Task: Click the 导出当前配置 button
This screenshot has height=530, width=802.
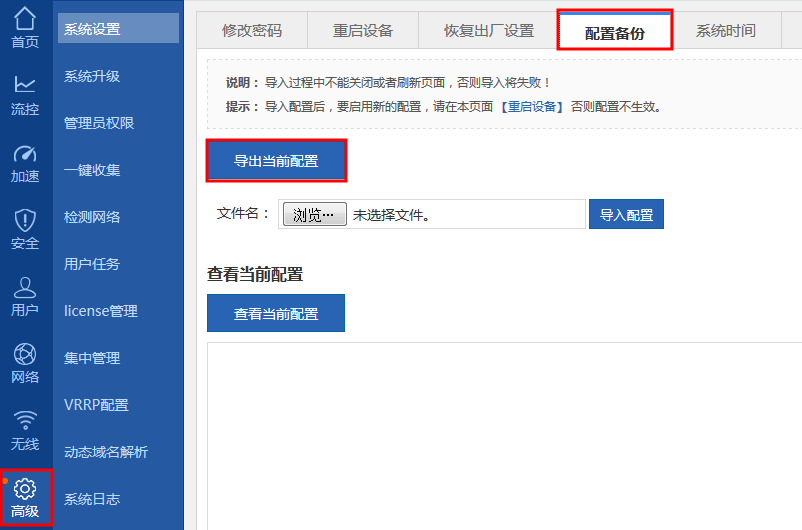Action: [276, 161]
